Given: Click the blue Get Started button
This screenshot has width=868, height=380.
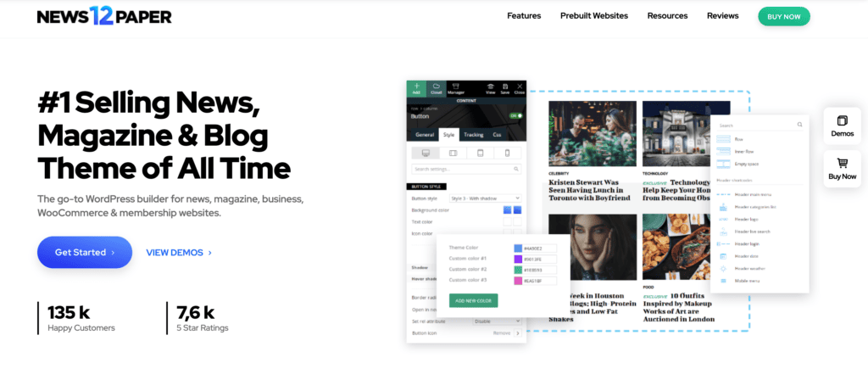Looking at the screenshot, I should coord(85,252).
